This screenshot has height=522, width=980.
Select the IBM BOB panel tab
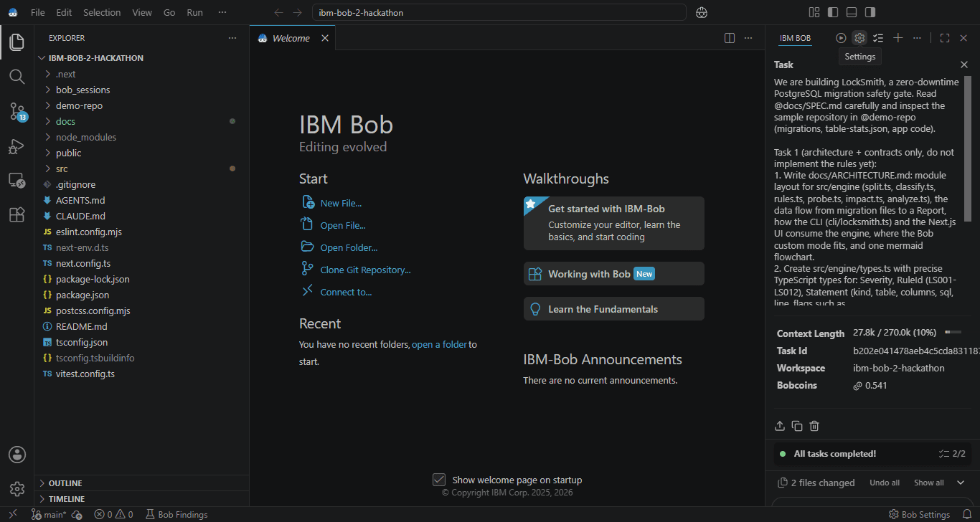point(795,38)
